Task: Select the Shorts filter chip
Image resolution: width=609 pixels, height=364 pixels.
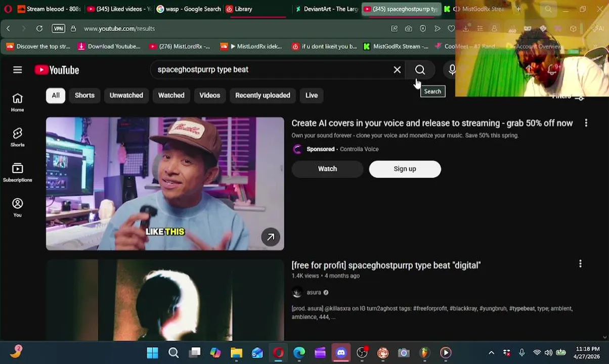Action: pos(84,95)
